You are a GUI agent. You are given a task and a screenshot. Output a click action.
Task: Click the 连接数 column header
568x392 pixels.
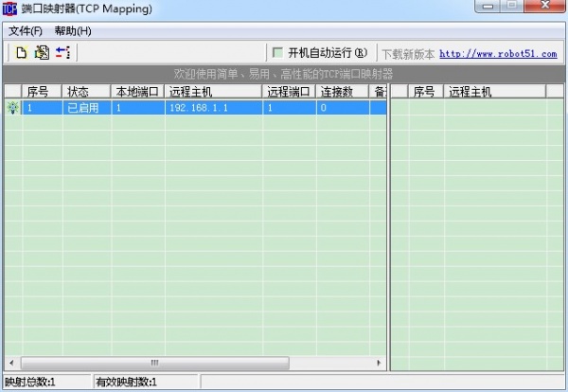click(342, 92)
